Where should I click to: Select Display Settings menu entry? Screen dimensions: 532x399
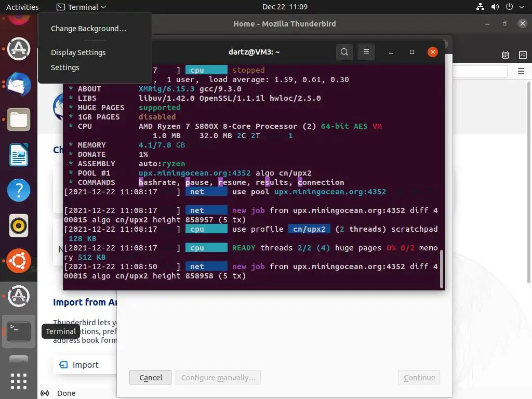[x=78, y=52]
